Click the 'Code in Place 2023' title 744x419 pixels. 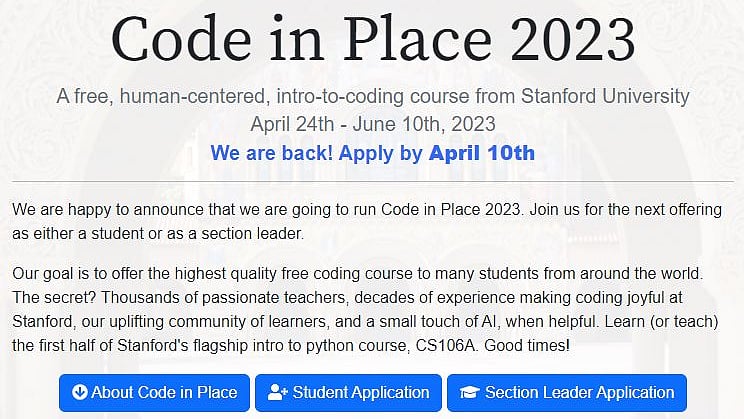[x=372, y=39]
